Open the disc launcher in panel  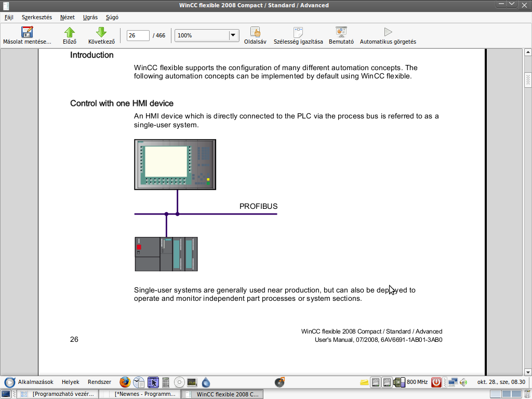pos(179,382)
